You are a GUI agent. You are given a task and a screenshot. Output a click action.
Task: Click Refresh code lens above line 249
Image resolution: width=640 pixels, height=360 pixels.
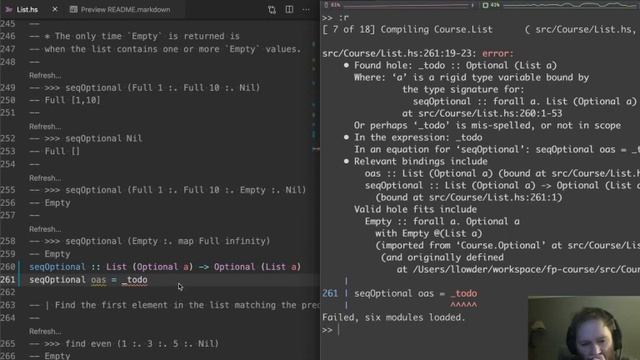[x=45, y=76]
